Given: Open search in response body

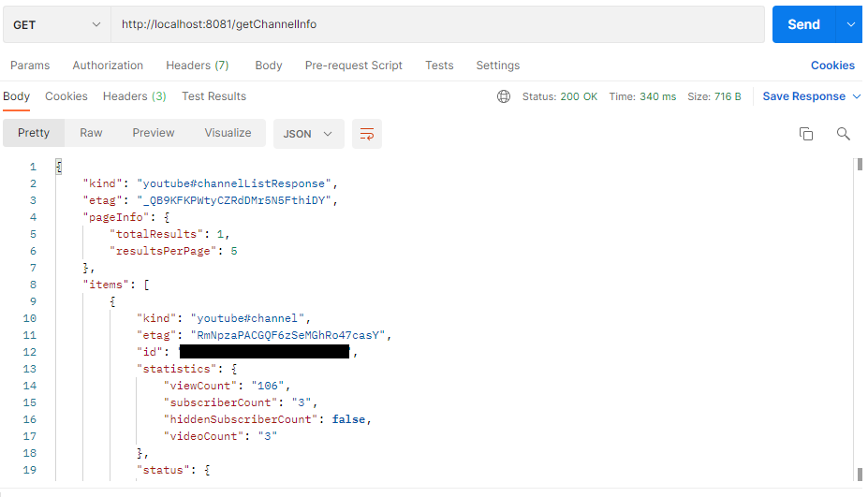Looking at the screenshot, I should [843, 134].
